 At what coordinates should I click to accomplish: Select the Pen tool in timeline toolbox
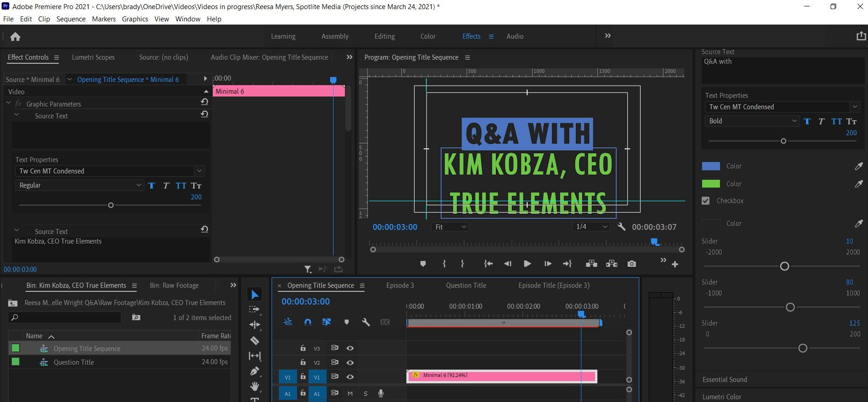click(x=255, y=371)
